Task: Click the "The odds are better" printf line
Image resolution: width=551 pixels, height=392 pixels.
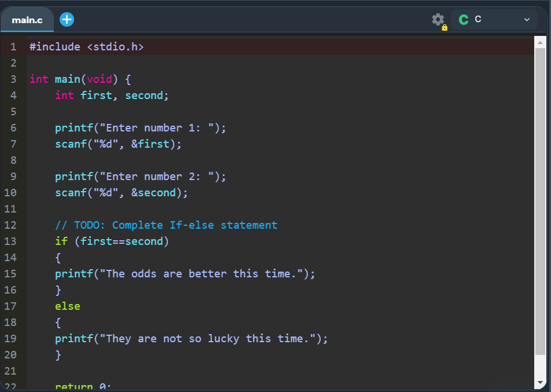Action: tap(185, 274)
